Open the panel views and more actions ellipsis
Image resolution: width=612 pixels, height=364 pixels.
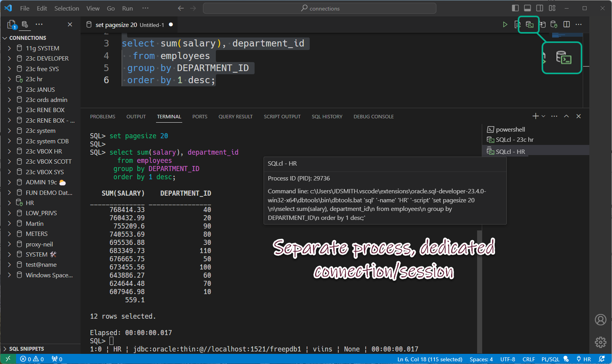click(554, 116)
